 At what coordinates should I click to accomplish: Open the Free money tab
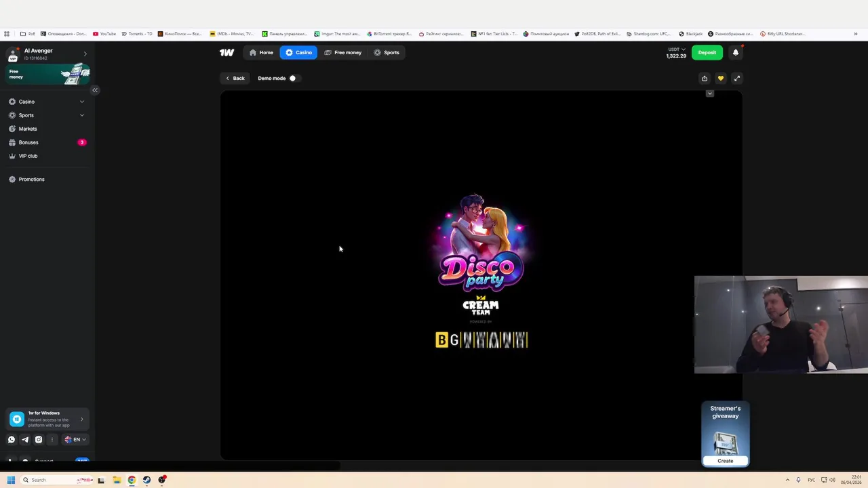point(342,52)
